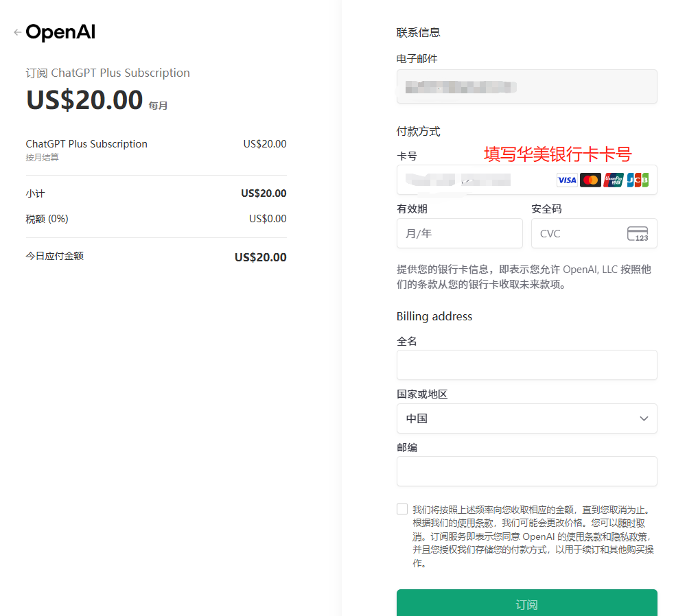
Task: Open the 使用条款 link after 根据我们的
Action: pyautogui.click(x=474, y=523)
